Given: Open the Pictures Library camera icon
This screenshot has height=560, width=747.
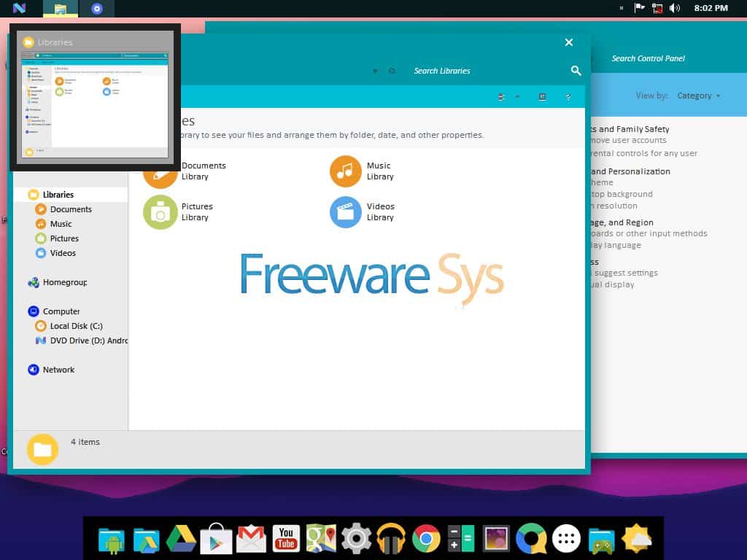Looking at the screenshot, I should click(160, 212).
